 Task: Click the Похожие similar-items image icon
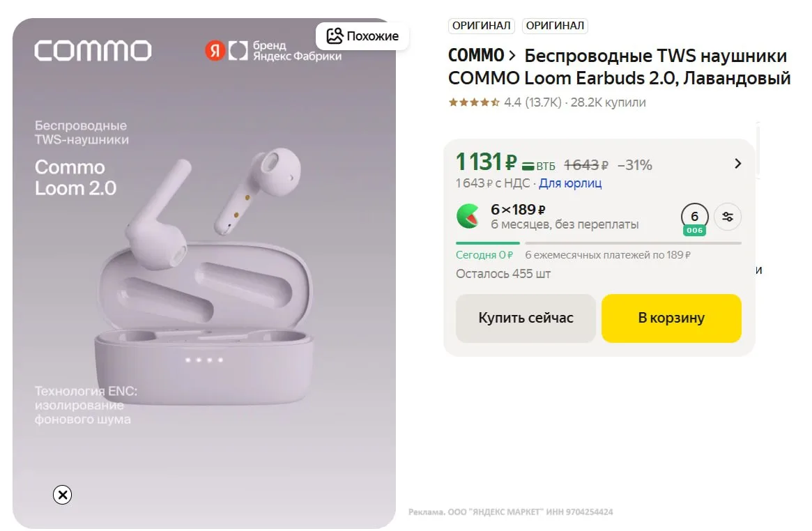[335, 36]
